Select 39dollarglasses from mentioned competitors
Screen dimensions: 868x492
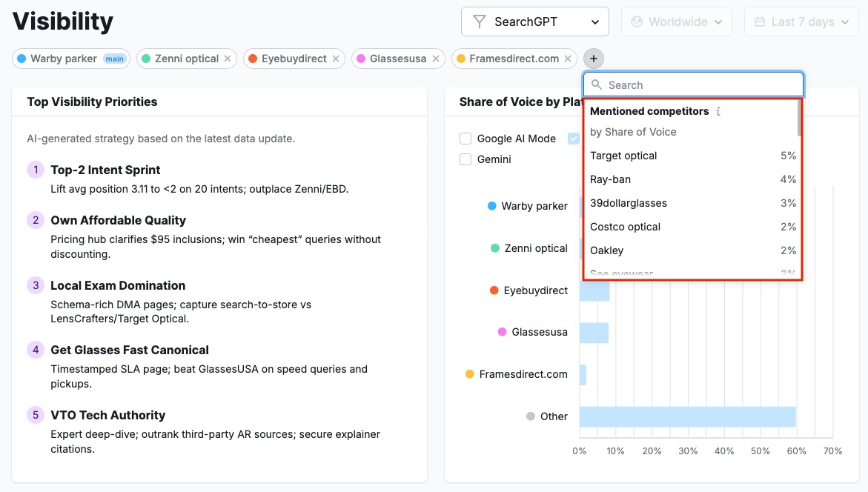click(x=692, y=203)
